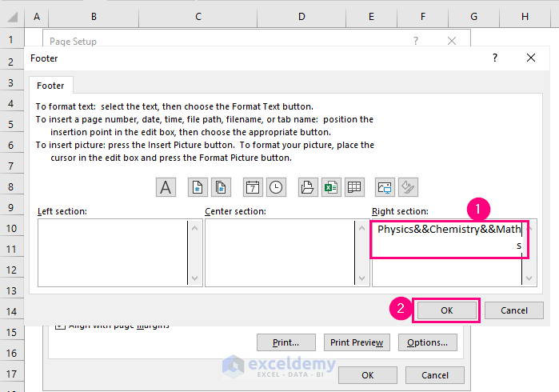
Task: Click the Center section label
Action: click(x=235, y=211)
